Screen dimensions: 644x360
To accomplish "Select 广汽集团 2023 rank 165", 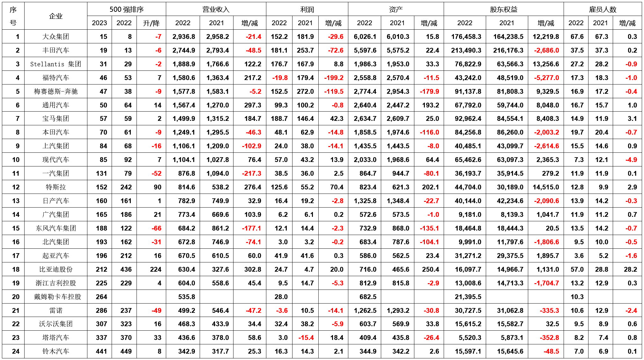I will coord(101,215).
